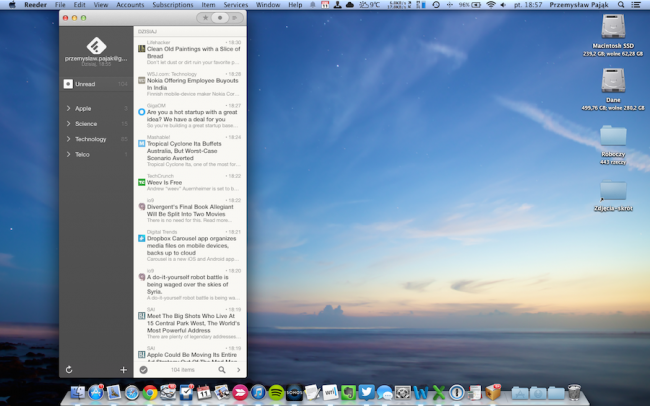
Task: Switch to unread items filter in toolbar
Action: pos(220,18)
